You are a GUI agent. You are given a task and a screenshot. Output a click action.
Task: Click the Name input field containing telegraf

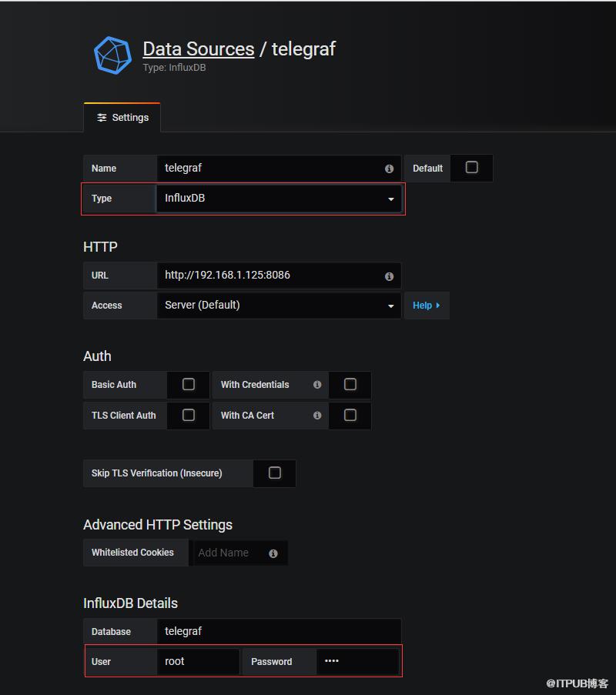[x=279, y=169]
